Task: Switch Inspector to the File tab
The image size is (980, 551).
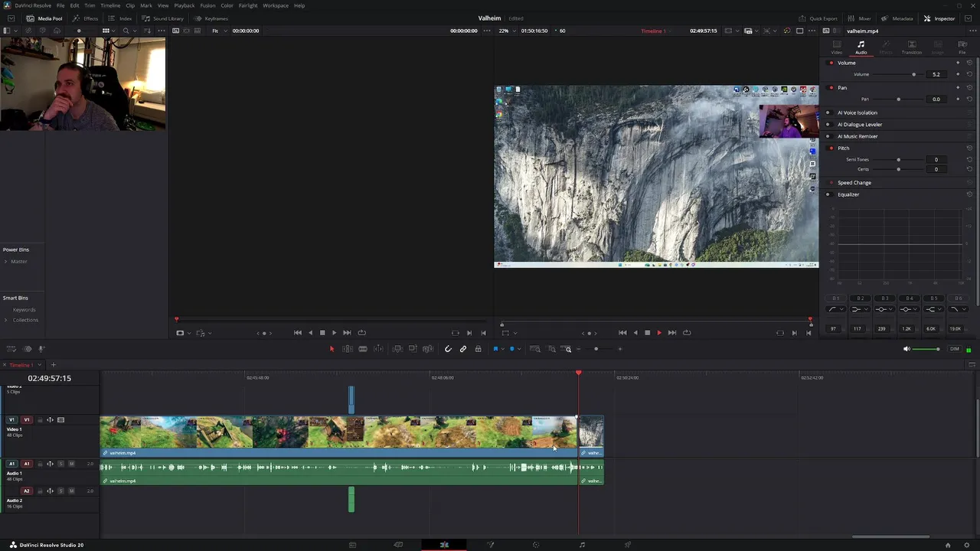Action: click(x=962, y=47)
